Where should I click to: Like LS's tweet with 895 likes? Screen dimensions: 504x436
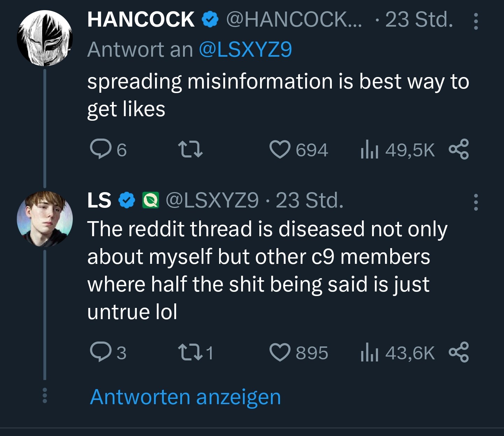pos(280,352)
